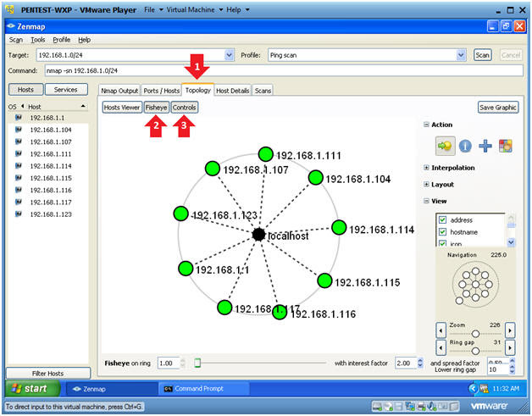The width and height of the screenshot is (532, 416).
Task: Open the Hosts Viewer
Action: (122, 108)
